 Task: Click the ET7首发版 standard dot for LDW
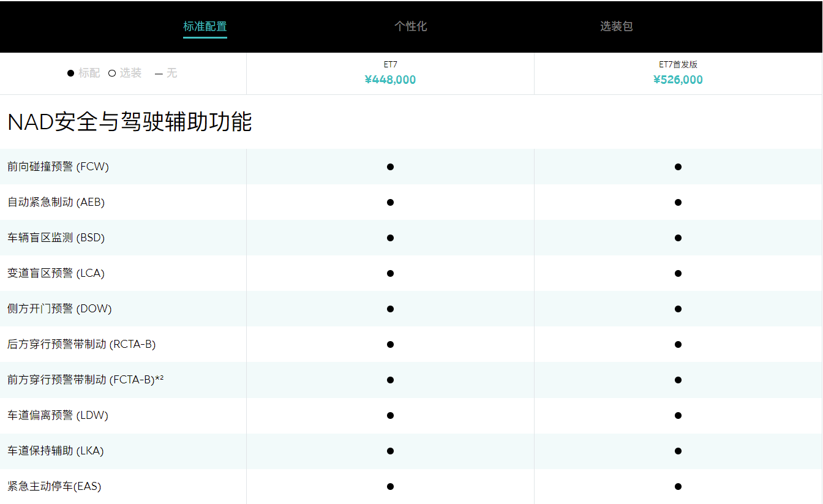(678, 415)
